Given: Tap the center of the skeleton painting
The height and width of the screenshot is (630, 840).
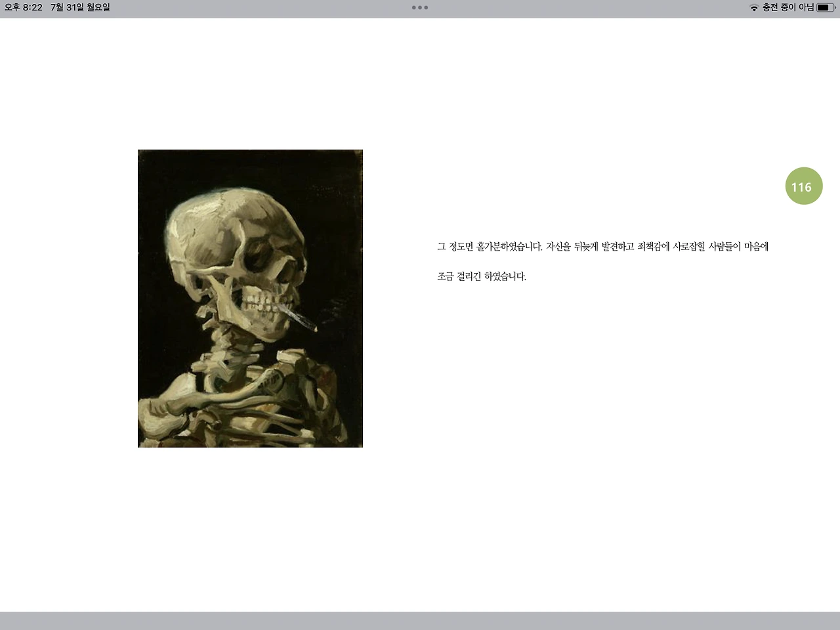Looking at the screenshot, I should [250, 298].
